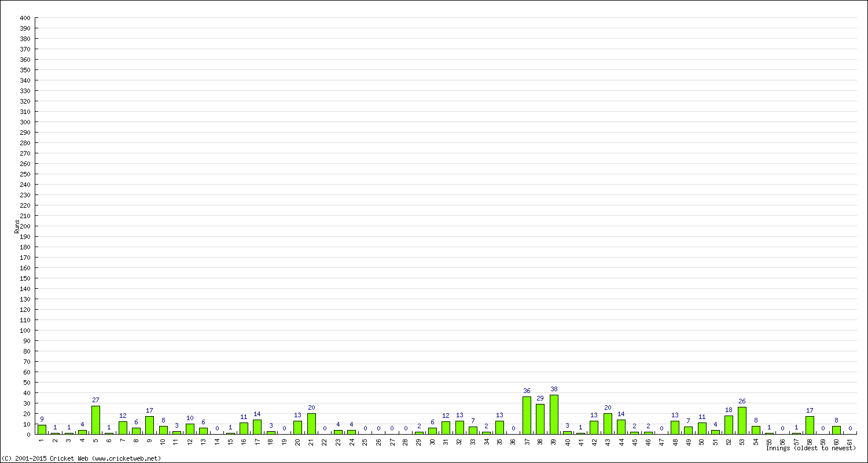This screenshot has width=868, height=463.
Task: Click the 'Runs' y-axis title
Action: 17,226
